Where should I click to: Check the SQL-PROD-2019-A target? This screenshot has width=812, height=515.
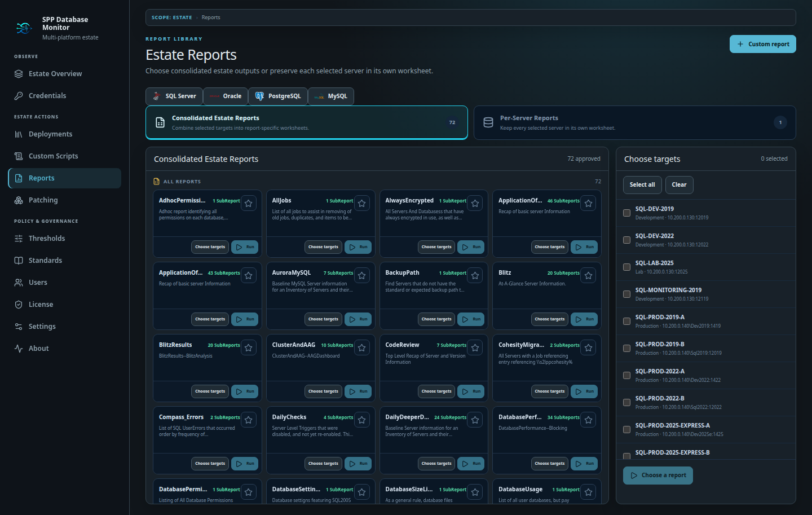(x=626, y=322)
